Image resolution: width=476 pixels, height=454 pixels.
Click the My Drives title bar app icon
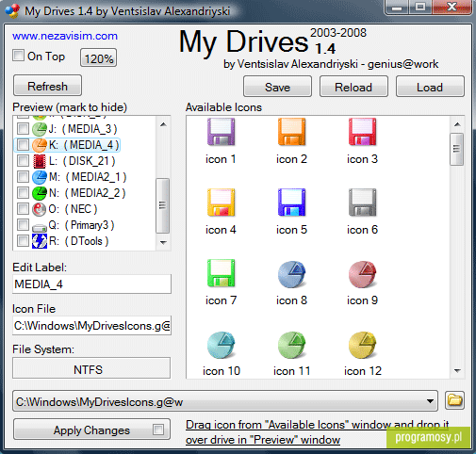pyautogui.click(x=12, y=11)
